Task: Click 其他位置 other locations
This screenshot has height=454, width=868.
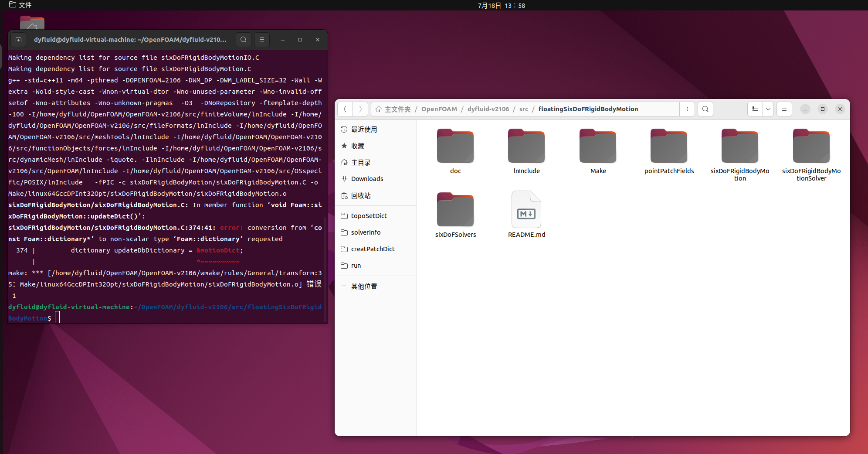Action: coord(376,287)
